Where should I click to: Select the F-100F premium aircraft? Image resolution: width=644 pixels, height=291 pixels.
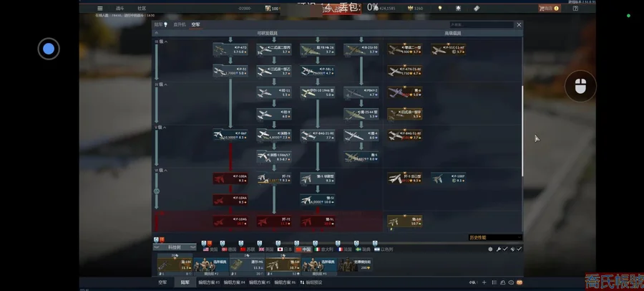pyautogui.click(x=448, y=178)
